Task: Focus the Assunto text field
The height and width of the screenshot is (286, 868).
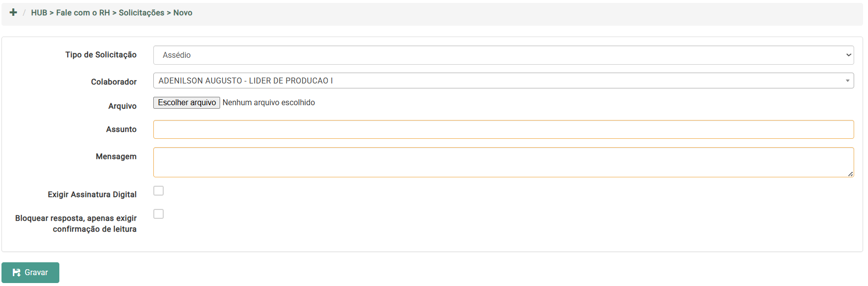Action: [503, 129]
